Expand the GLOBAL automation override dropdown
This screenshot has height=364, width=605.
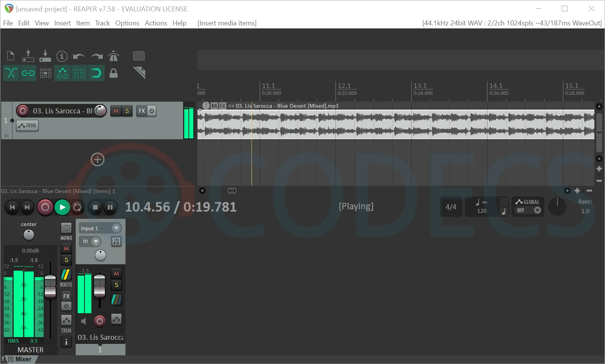[537, 210]
